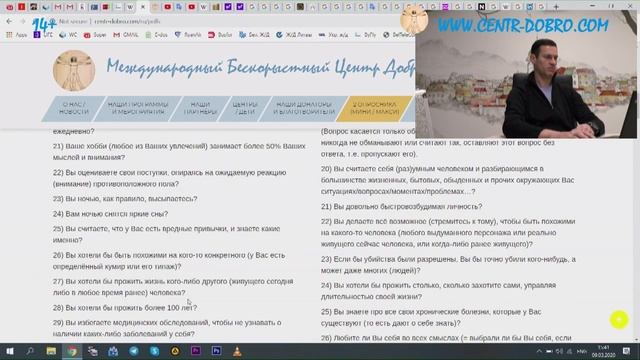Open the О НАС / НОВОСТИ menu
Viewport: 640px width, 360px height.
[x=74, y=108]
